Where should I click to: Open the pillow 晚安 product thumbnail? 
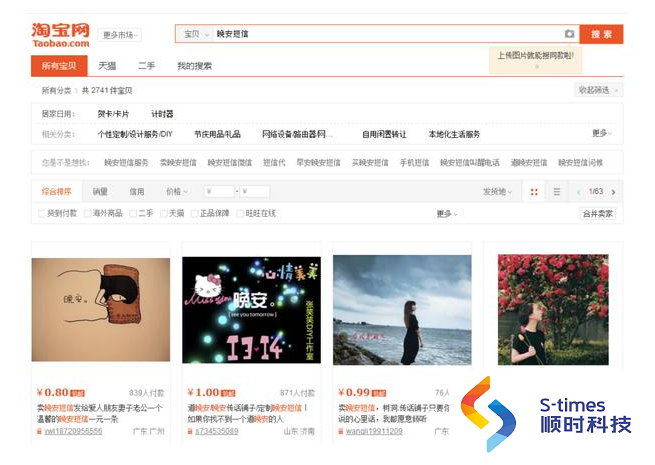coord(101,310)
